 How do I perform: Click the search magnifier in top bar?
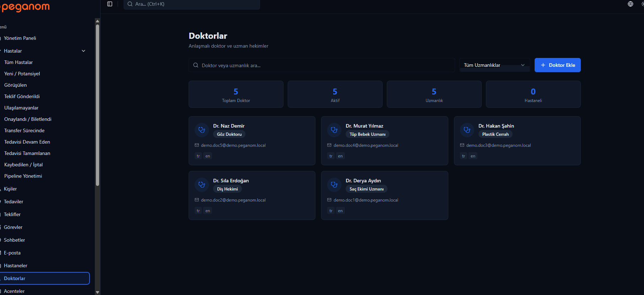point(130,4)
